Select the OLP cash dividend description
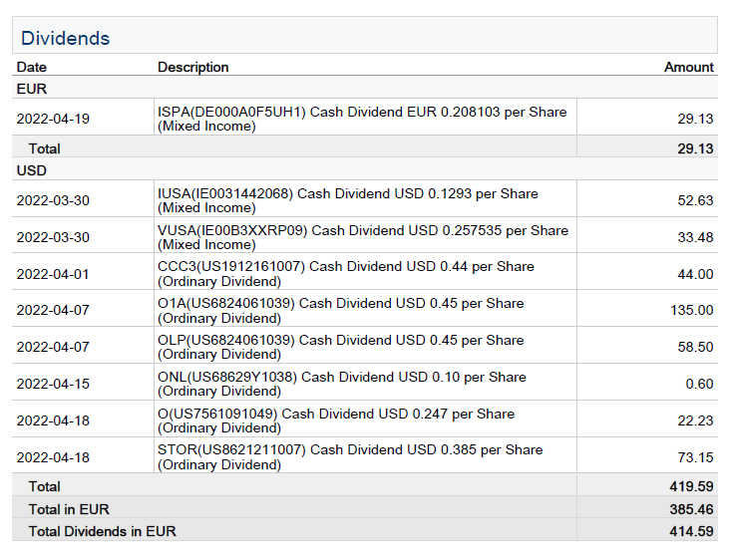 coord(340,347)
